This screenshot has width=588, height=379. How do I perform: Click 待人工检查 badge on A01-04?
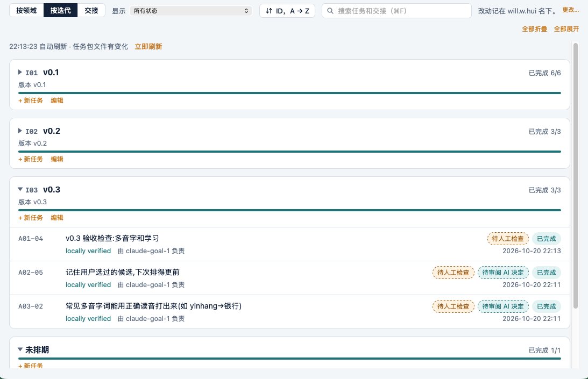coord(508,239)
